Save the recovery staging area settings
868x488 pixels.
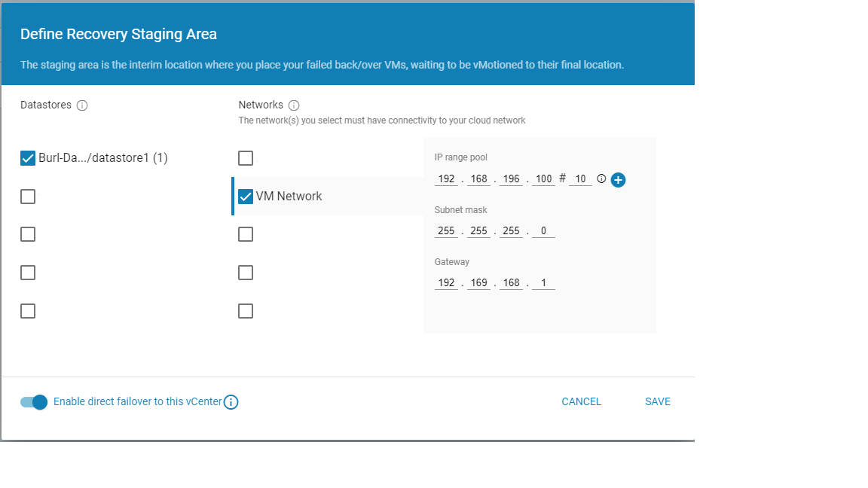click(657, 401)
